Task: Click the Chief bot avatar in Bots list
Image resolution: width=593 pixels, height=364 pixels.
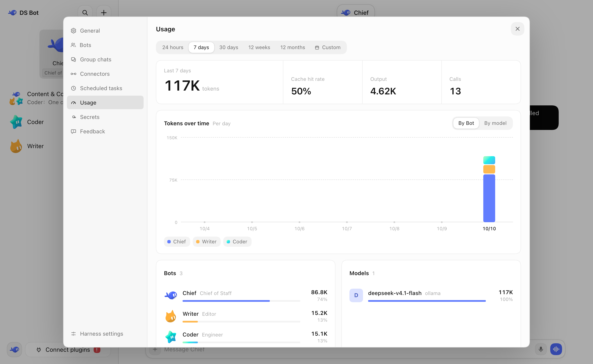Action: 171,295
